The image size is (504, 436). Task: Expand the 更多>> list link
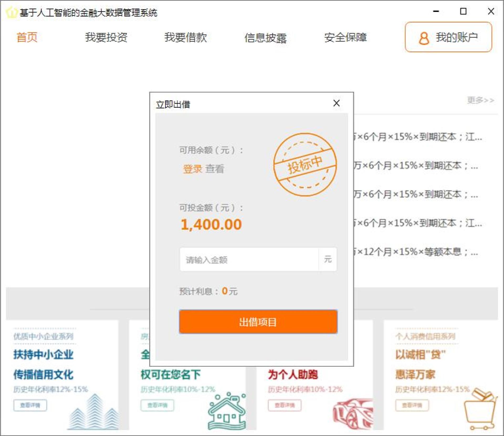480,100
